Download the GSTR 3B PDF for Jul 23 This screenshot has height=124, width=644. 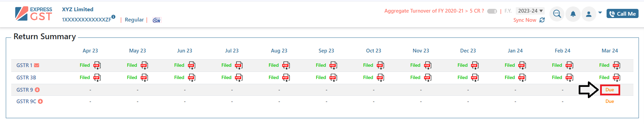point(238,78)
